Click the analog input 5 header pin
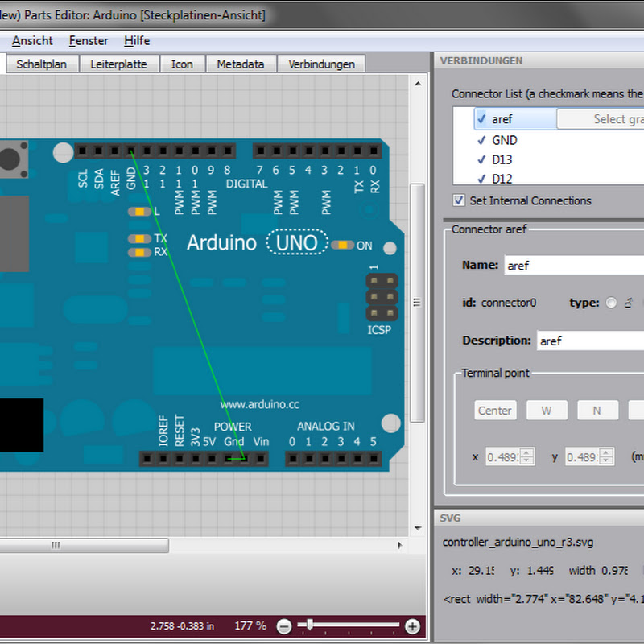 tap(374, 458)
